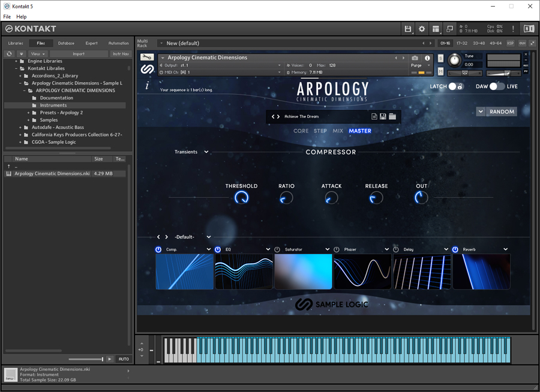Viewport: 540px width, 392px height.
Task: Open the File menu
Action: coord(7,17)
